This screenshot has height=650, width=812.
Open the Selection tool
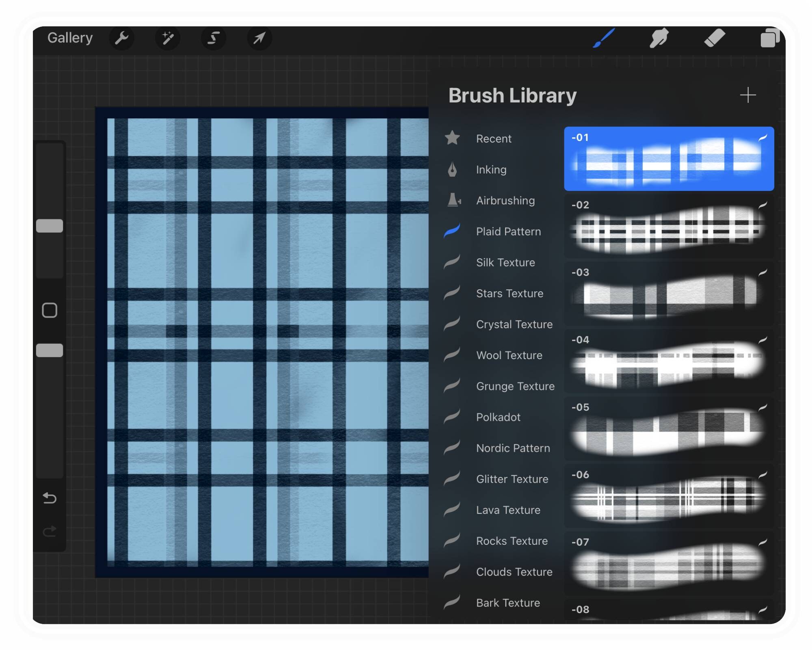pyautogui.click(x=213, y=38)
